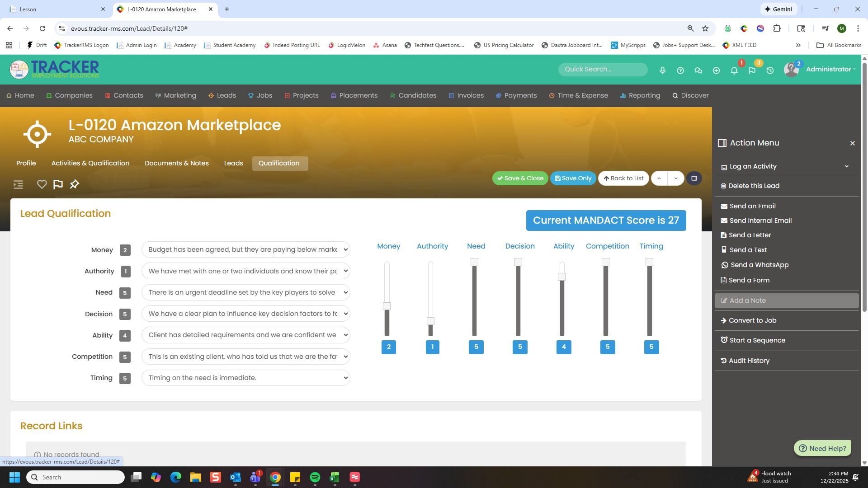Image resolution: width=868 pixels, height=488 pixels.
Task: Click the microphone voice search icon
Action: pos(662,70)
